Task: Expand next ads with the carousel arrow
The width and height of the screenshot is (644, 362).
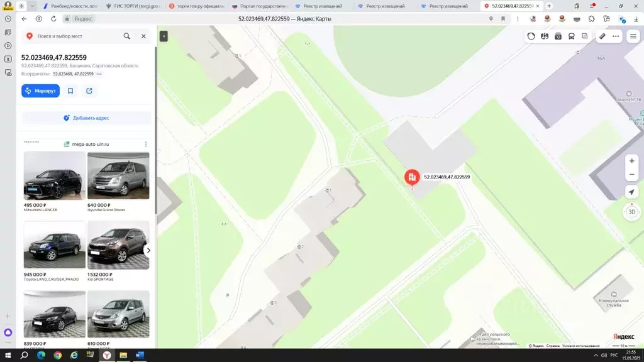Action: (148, 250)
